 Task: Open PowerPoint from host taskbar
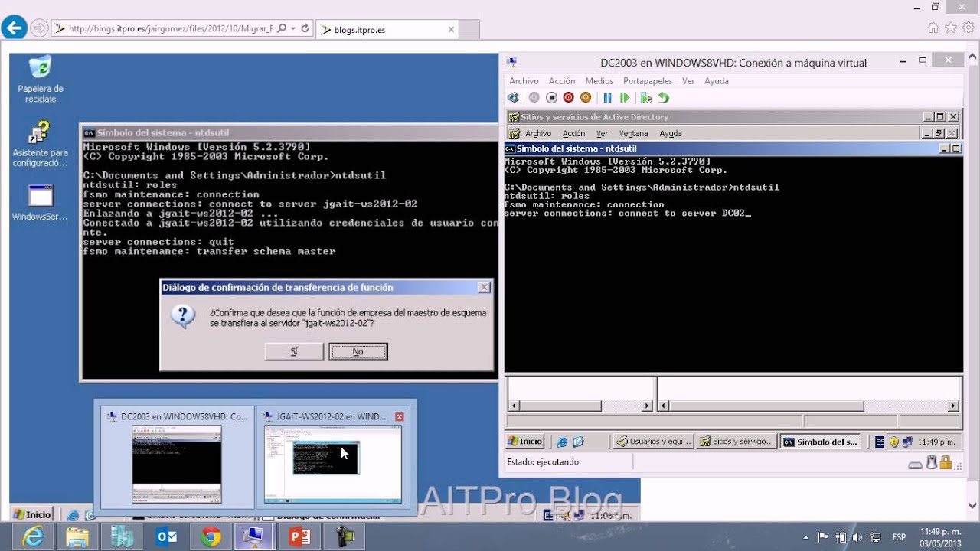pyautogui.click(x=300, y=537)
